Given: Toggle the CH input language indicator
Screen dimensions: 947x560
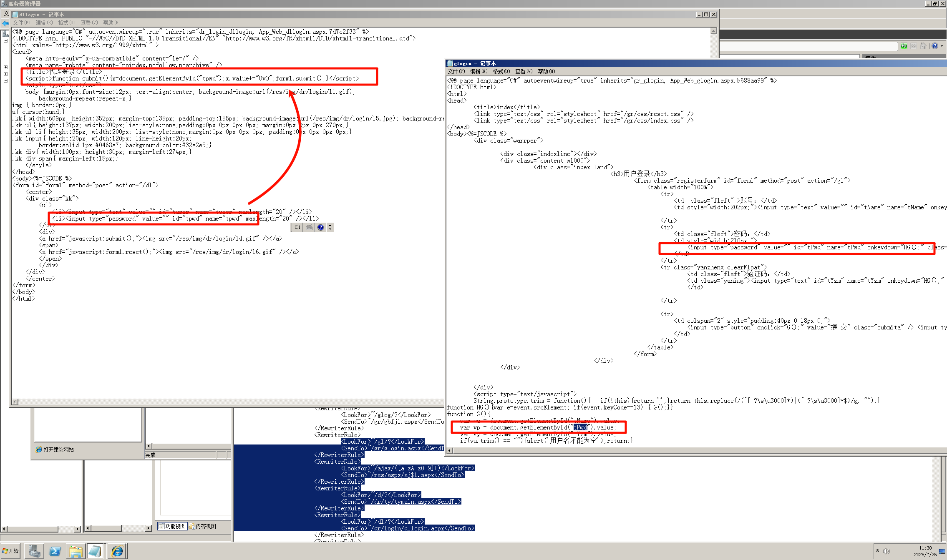Looking at the screenshot, I should [297, 227].
